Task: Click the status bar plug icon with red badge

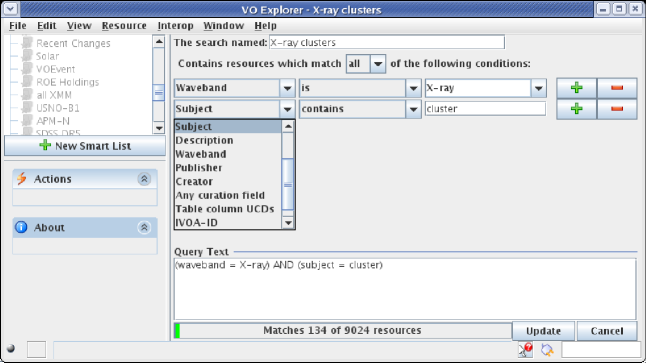Action: 526,350
